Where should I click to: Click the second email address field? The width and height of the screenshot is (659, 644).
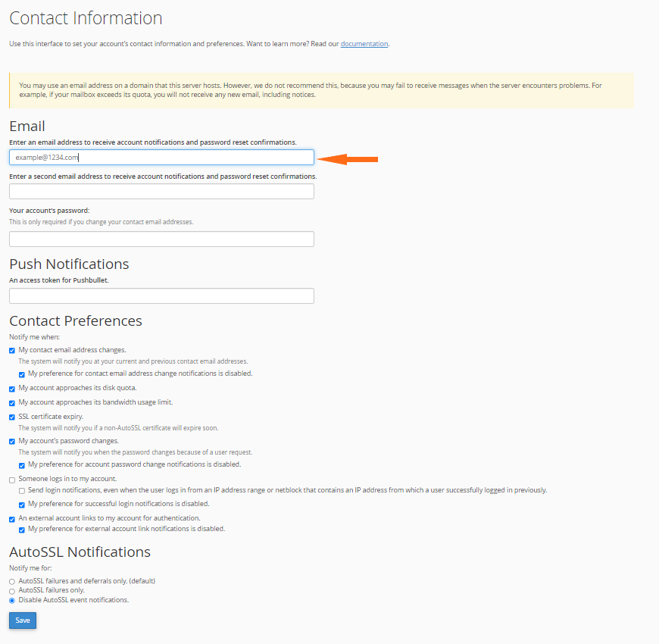coord(161,191)
